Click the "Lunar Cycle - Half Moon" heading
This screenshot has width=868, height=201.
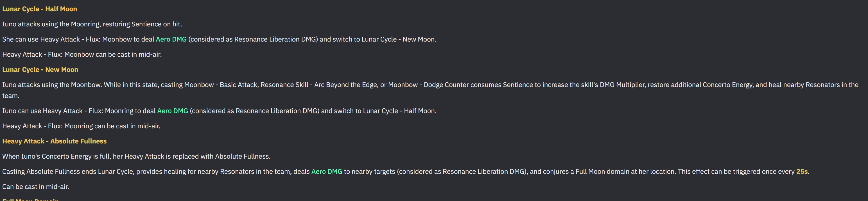click(39, 9)
